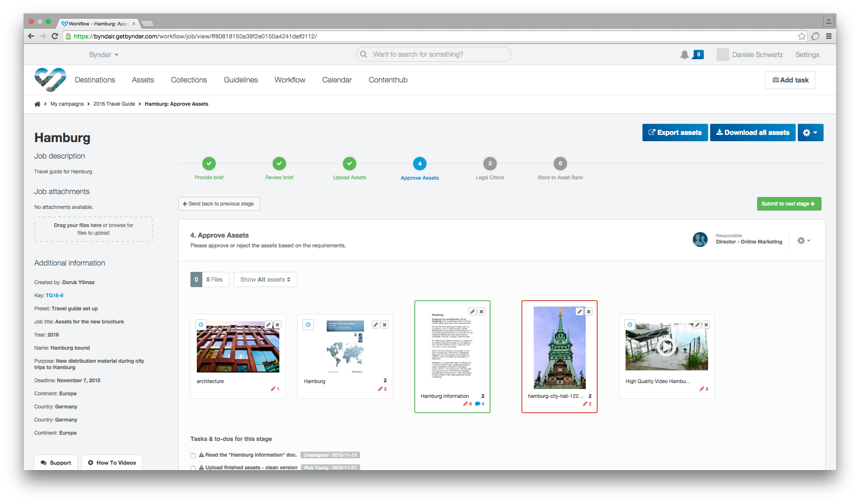
Task: Click edit pencil on Hamburg information asset
Action: click(472, 312)
